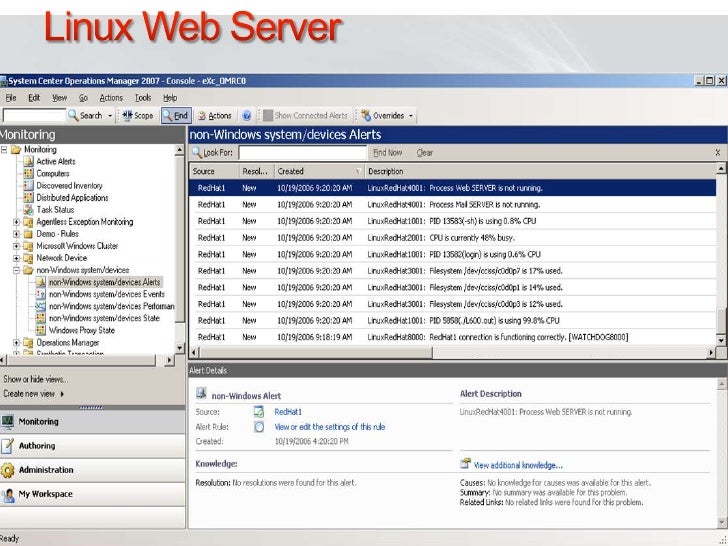Open the Scope toolbar button

click(137, 116)
